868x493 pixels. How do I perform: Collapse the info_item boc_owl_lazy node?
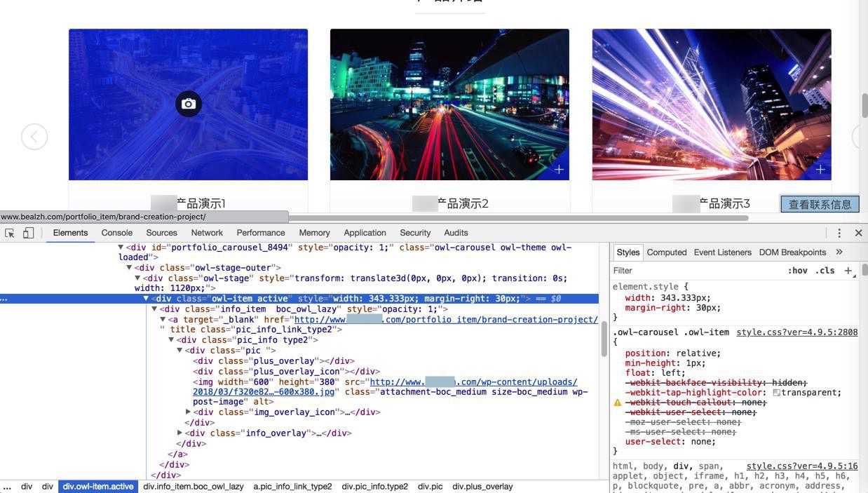154,309
